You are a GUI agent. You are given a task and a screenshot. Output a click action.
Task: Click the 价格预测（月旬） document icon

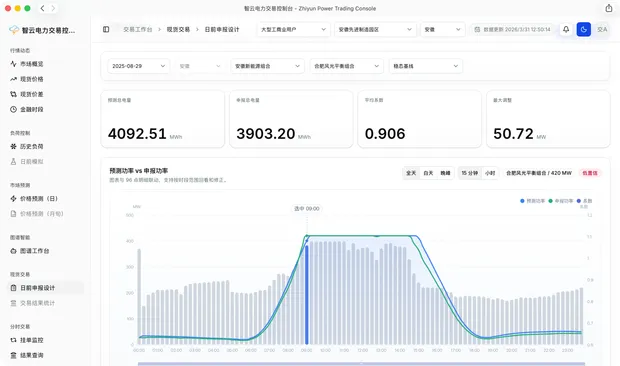coord(13,213)
